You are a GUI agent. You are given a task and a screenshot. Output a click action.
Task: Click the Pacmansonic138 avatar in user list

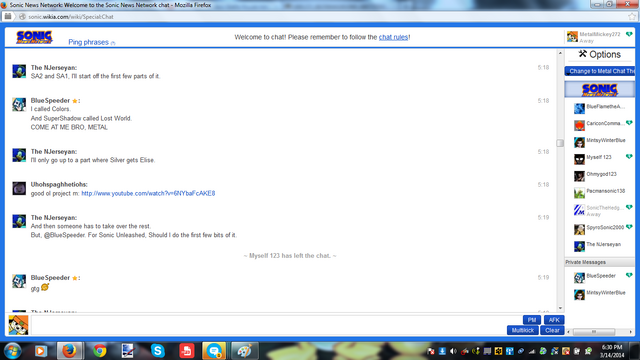[x=579, y=193]
